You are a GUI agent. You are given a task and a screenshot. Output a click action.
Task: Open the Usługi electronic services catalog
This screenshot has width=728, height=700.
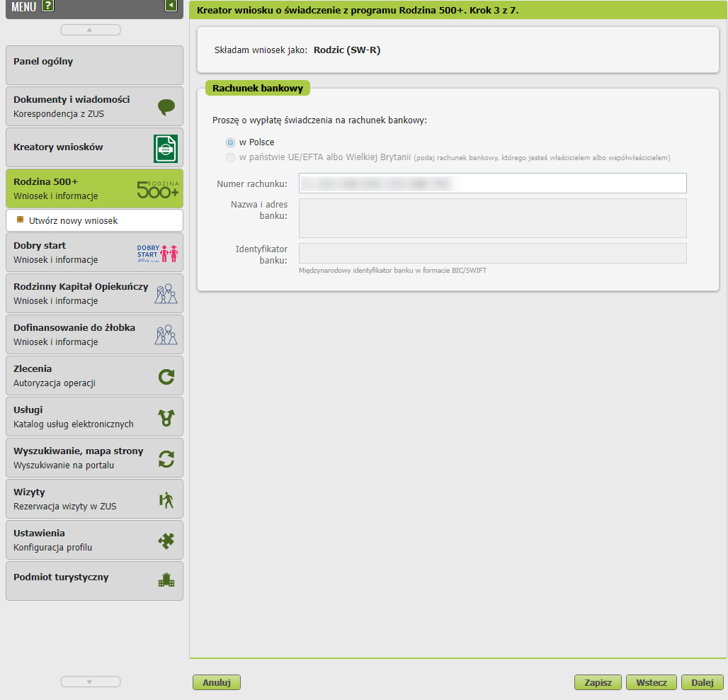[94, 417]
